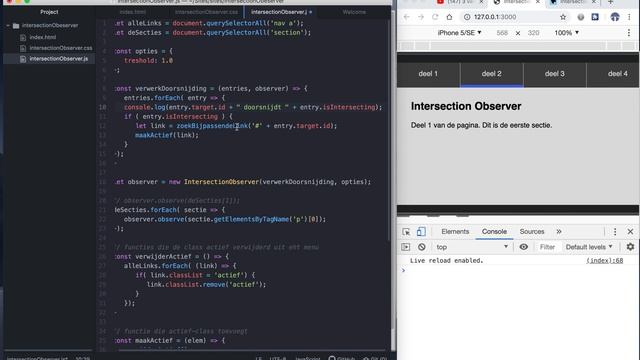Click the GitHub status bar item
This screenshot has width=640, height=360.
(342, 358)
